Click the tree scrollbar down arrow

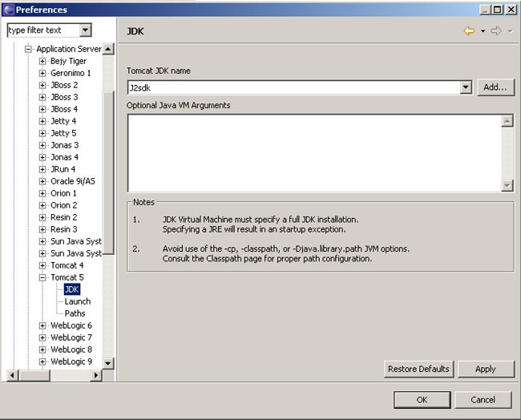click(108, 363)
